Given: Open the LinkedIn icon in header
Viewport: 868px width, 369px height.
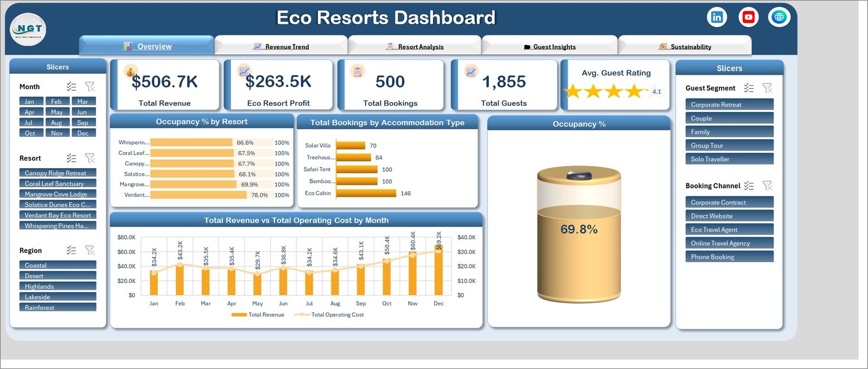Looking at the screenshot, I should coord(717,17).
